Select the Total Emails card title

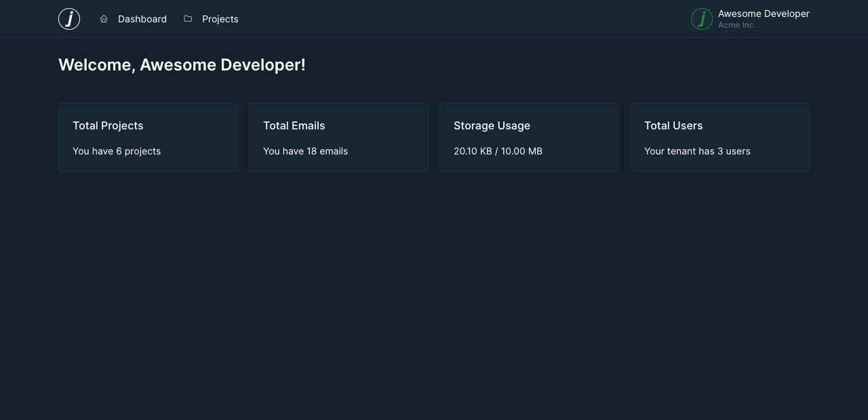coord(294,125)
